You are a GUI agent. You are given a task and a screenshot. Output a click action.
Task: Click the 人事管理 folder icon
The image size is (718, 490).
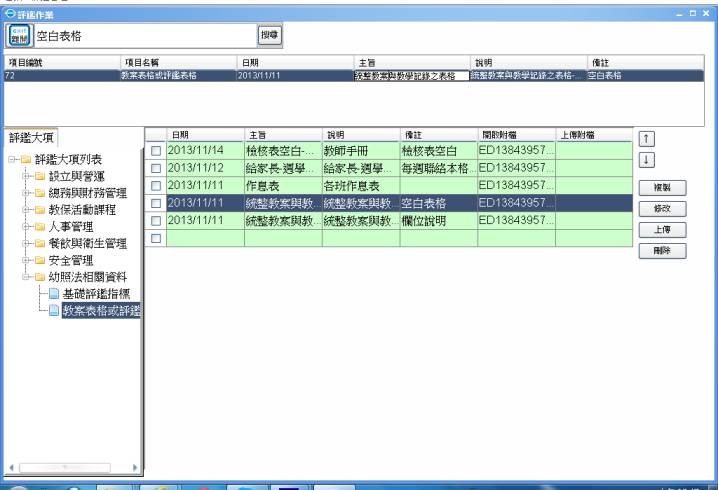pos(39,226)
